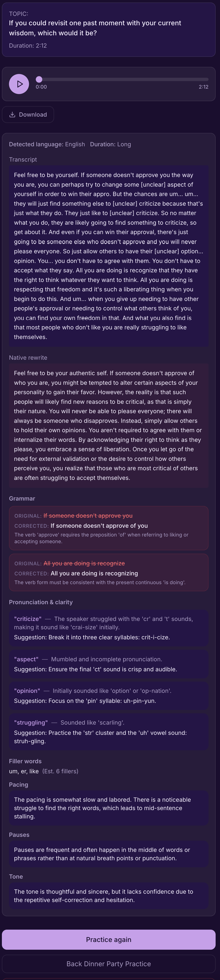
Task: Click the "aspect" pronunciation card
Action: 109,664
